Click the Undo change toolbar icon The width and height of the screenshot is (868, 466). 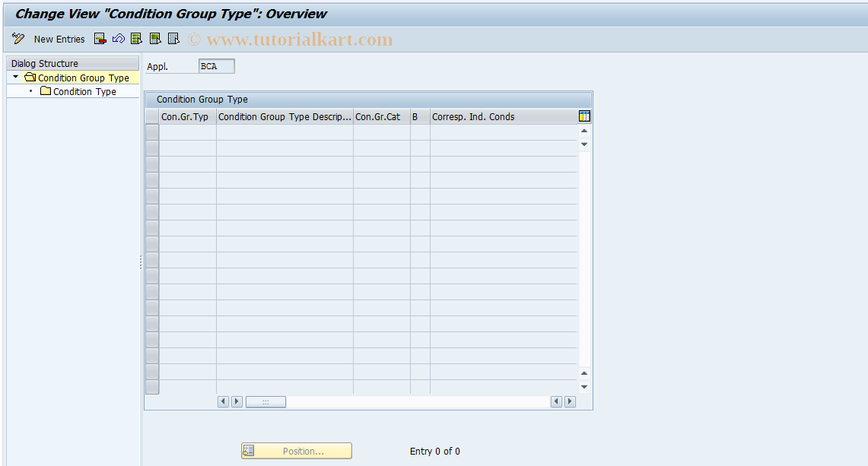pos(119,39)
